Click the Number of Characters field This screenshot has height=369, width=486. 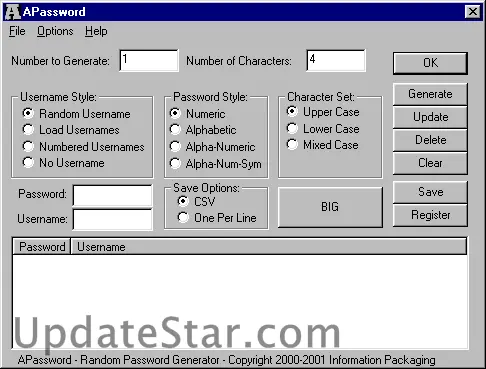coord(336,60)
